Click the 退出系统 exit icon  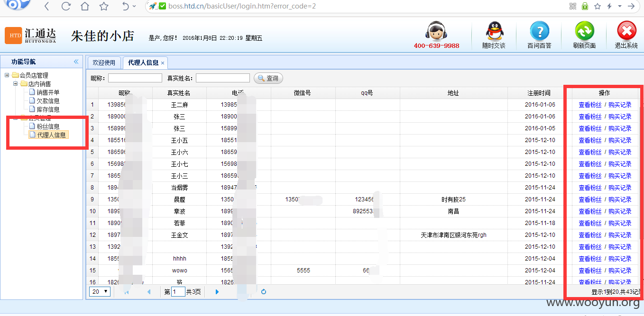[x=626, y=31]
